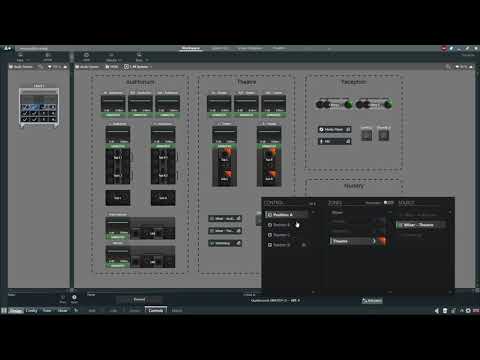Click the speaker volume icon in system tray
This screenshot has height=360, width=480.
coord(437,310)
